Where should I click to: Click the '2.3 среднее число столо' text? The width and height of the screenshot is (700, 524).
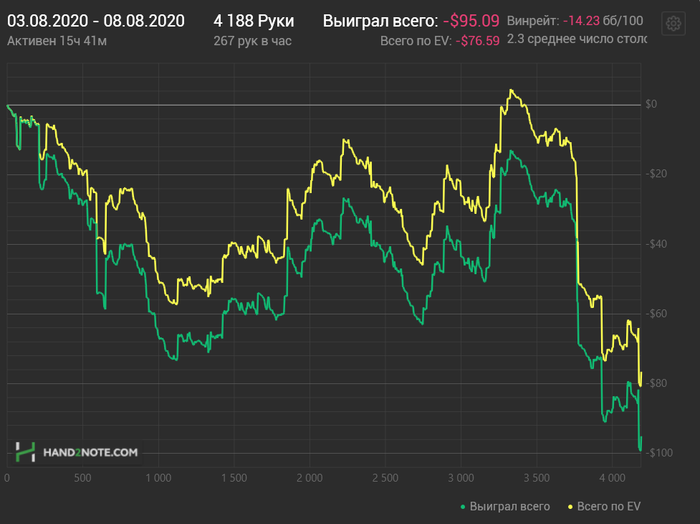click(x=577, y=39)
